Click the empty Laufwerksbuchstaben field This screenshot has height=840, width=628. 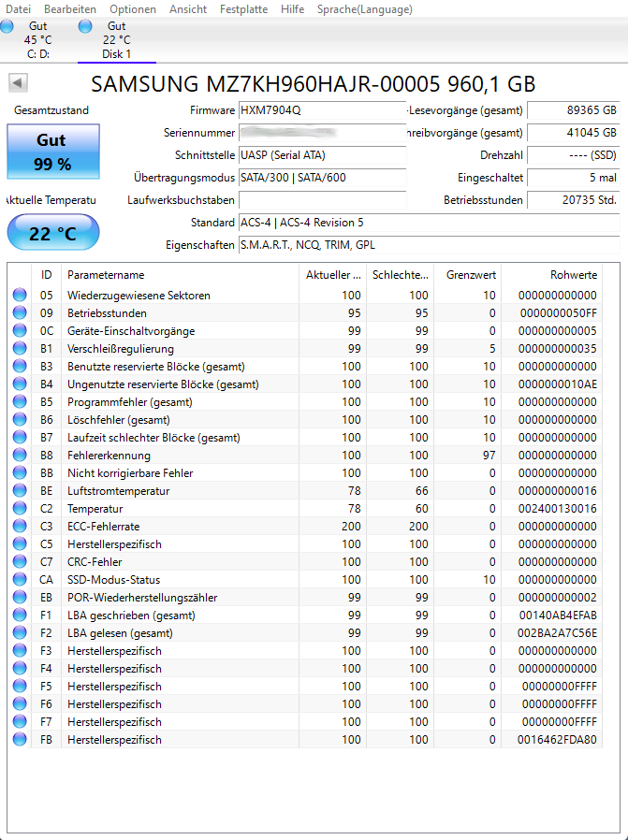coord(322,200)
